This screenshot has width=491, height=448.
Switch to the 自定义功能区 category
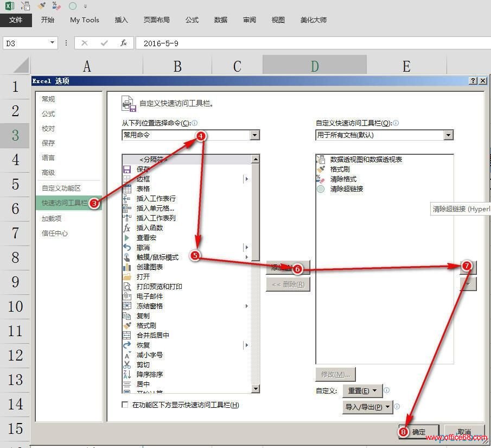61,188
